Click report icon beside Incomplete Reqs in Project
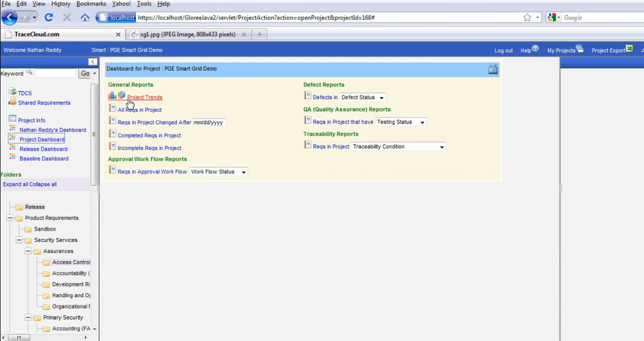 pos(113,146)
